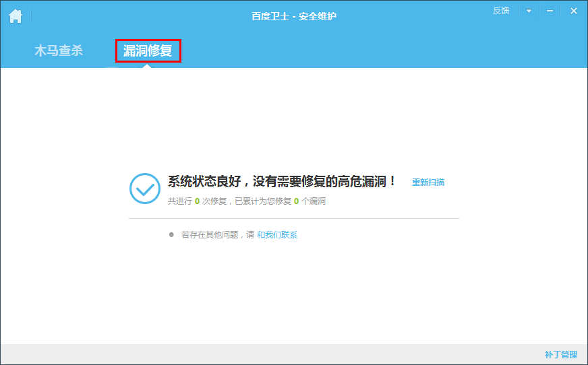This screenshot has height=365, width=588.
Task: Click the 共进行 0 次修复 summary text
Action: [x=246, y=201]
